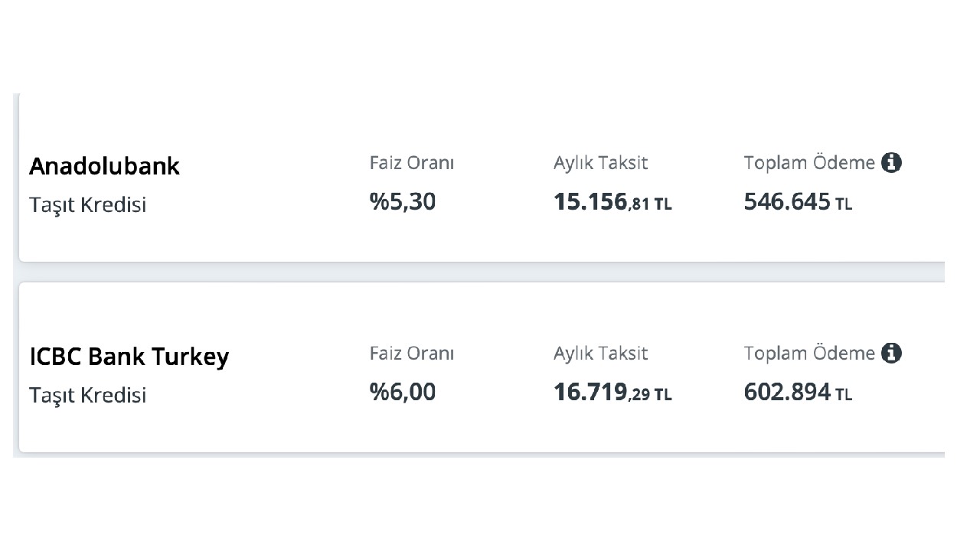Click Toplam Ödeme label in Anadolubank card

pos(809,162)
